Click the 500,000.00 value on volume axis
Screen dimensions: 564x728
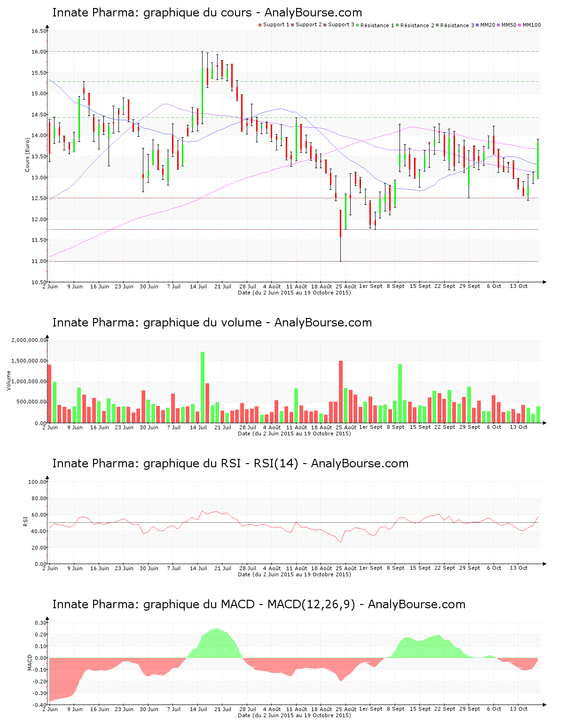coord(31,403)
